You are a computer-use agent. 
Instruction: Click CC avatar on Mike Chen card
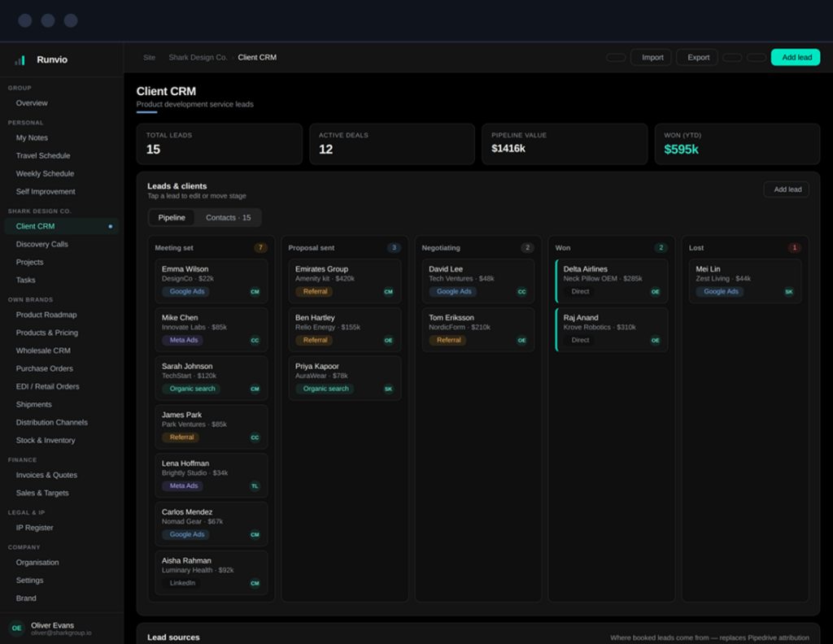pos(255,341)
